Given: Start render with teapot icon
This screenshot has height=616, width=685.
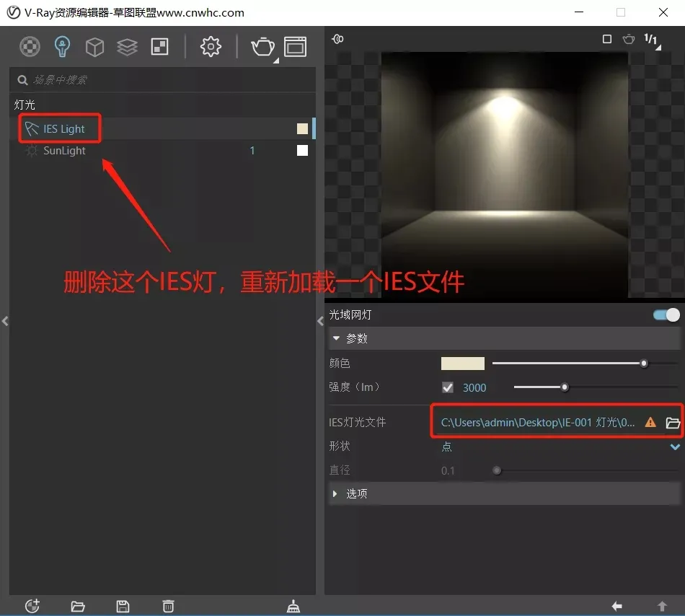Looking at the screenshot, I should click(x=262, y=47).
